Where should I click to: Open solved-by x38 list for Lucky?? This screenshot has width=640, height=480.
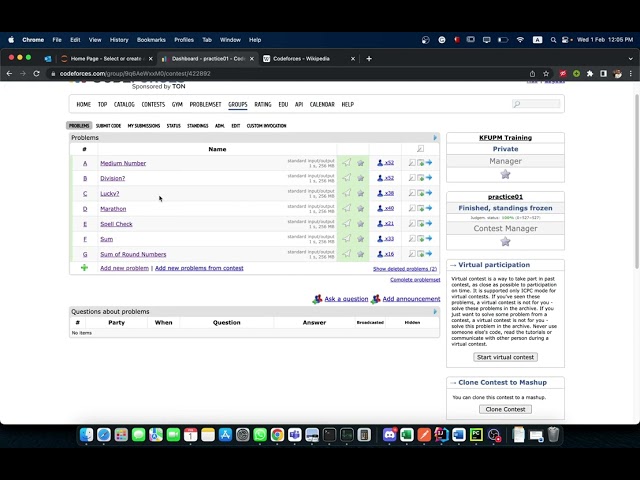385,193
